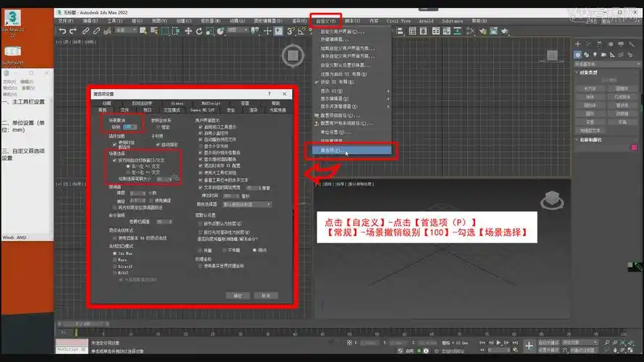Open the Select by Name tool

(x=154, y=31)
